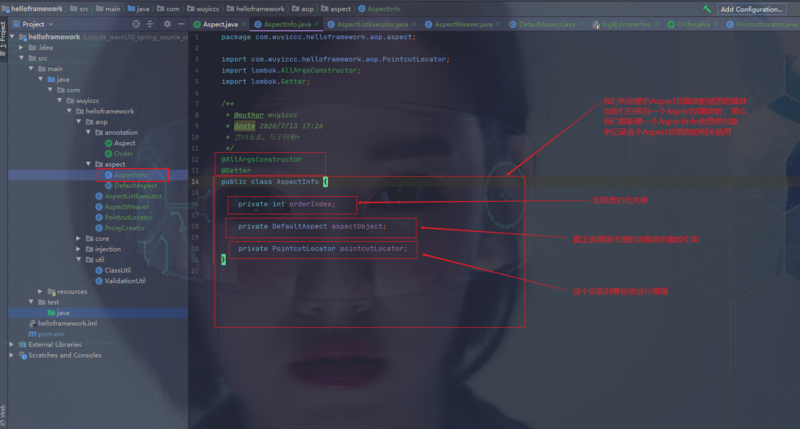Open the Web tool window stripe

(x=3, y=414)
